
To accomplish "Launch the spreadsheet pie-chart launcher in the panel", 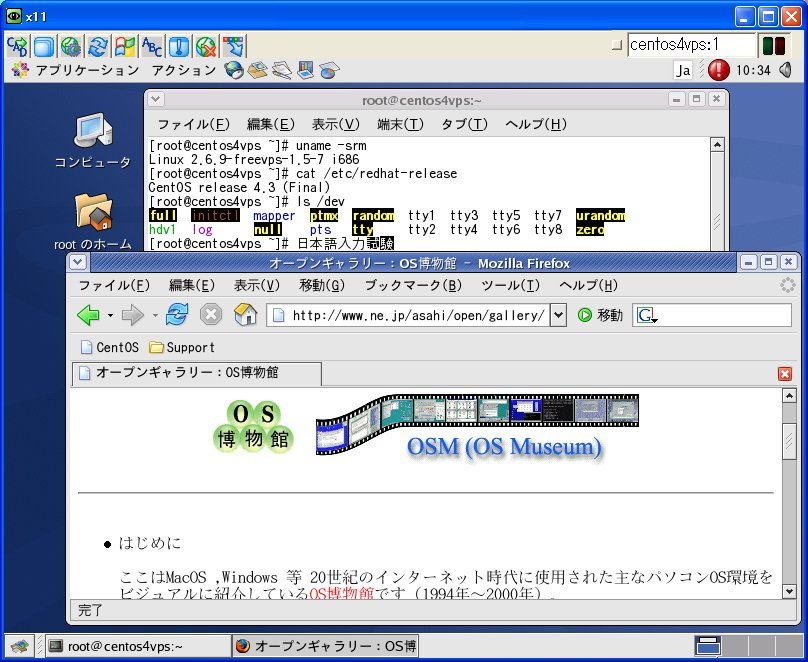I will (329, 70).
